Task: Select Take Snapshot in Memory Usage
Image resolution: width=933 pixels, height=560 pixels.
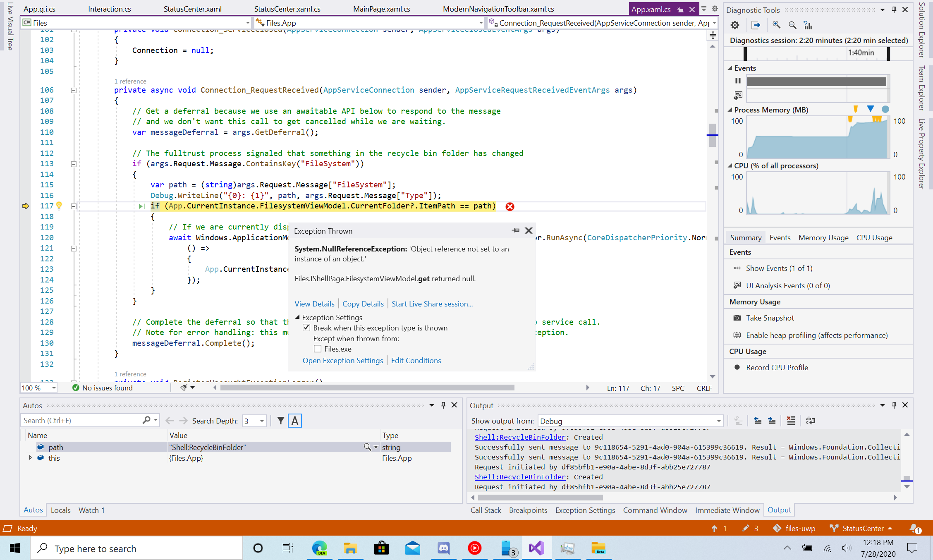Action: 770,318
